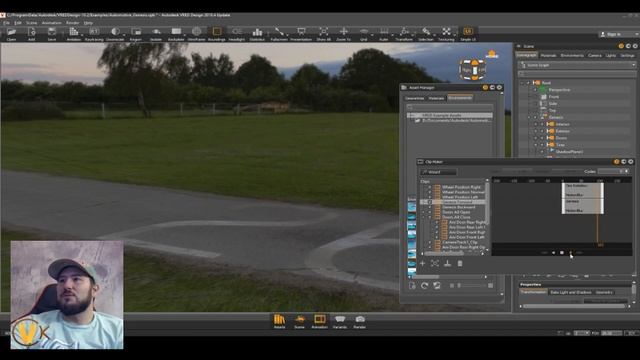Image resolution: width=640 pixels, height=360 pixels.
Task: Toggle the Wheel Position Left clip checkbox
Action: click(x=430, y=197)
